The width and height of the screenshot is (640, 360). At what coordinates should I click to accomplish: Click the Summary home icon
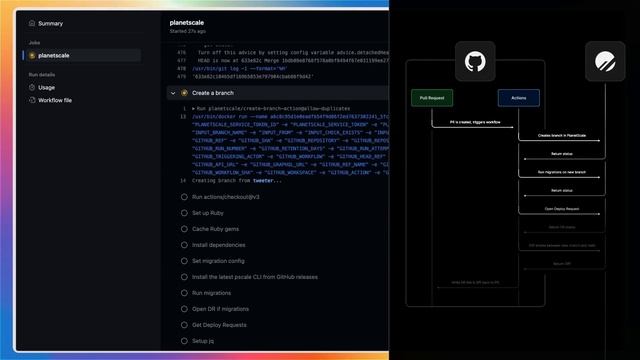[x=32, y=23]
